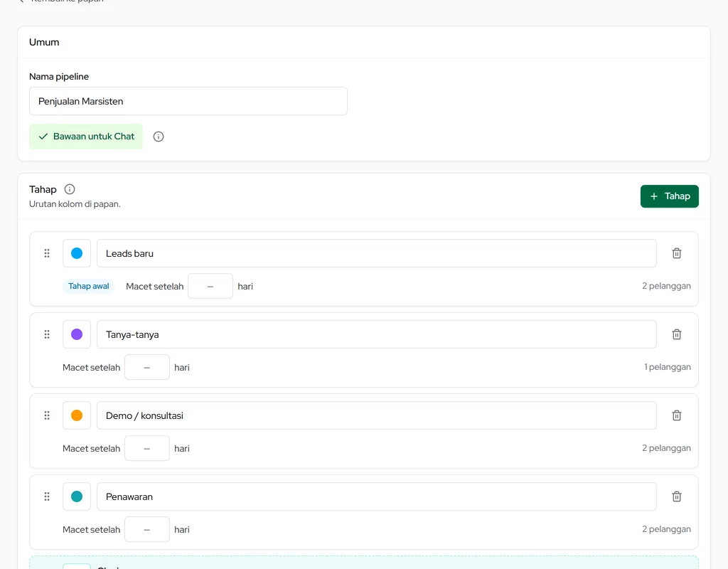Image resolution: width=728 pixels, height=569 pixels.
Task: Pick a color for Demo / konsultasi
Action: tap(77, 415)
